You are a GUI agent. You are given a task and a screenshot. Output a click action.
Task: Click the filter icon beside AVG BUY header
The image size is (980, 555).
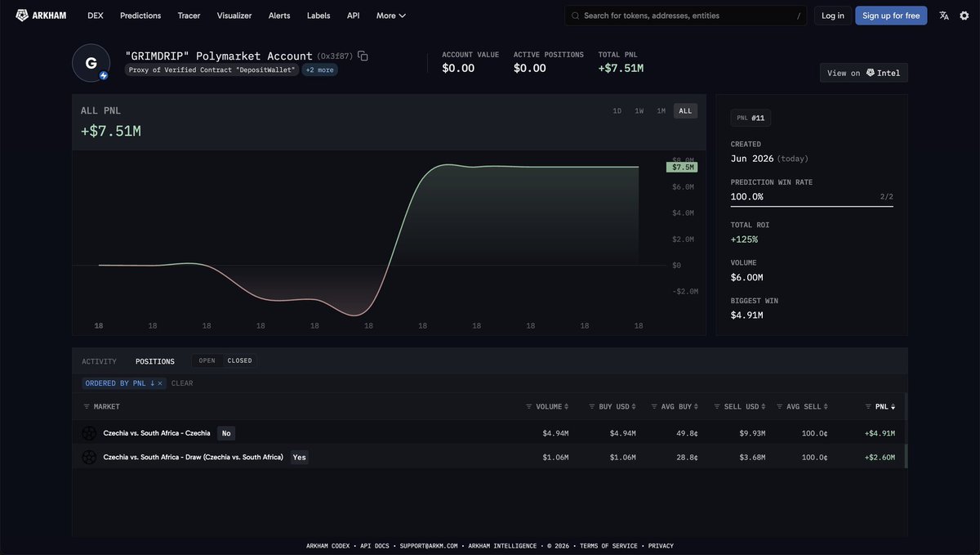pyautogui.click(x=654, y=406)
